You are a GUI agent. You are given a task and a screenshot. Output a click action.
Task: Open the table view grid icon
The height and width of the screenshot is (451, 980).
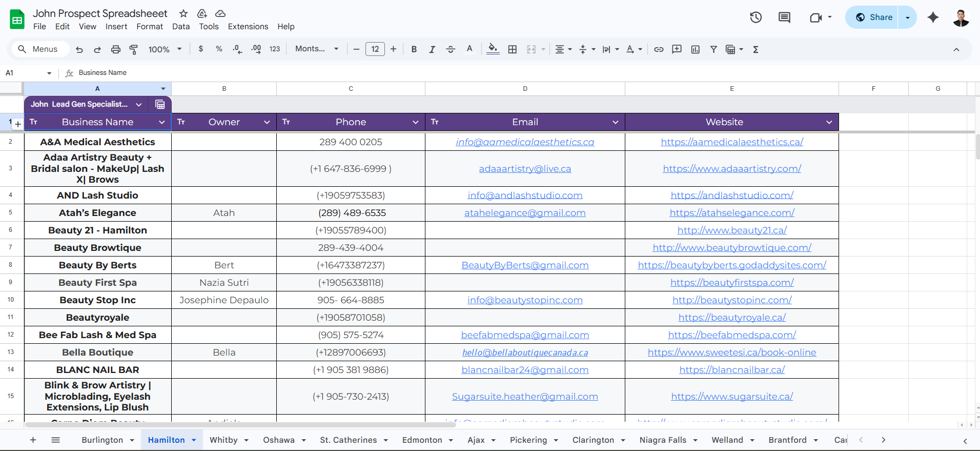(160, 104)
